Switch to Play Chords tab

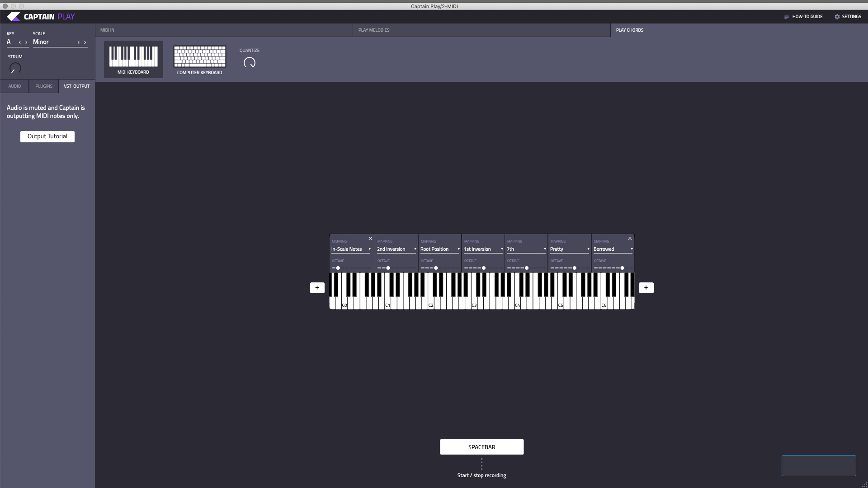point(739,30)
